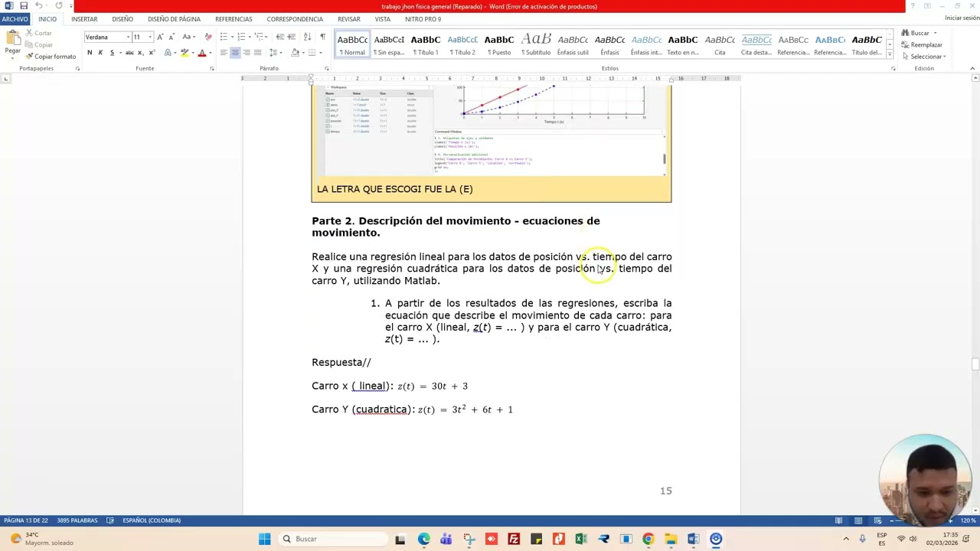Open the Fuente dialog launcher
980x551 pixels.
pyautogui.click(x=212, y=69)
